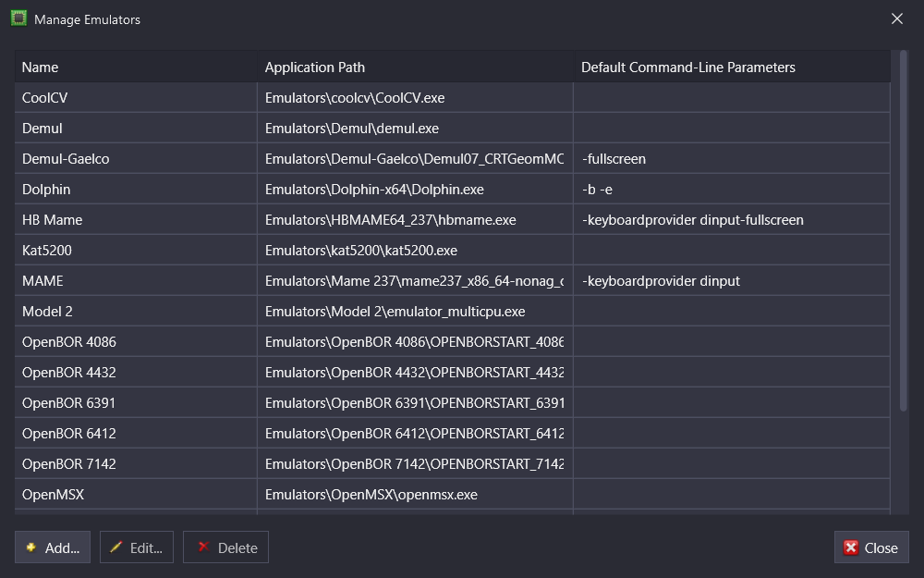Click the Delete button
The width and height of the screenshot is (924, 578).
(x=225, y=547)
